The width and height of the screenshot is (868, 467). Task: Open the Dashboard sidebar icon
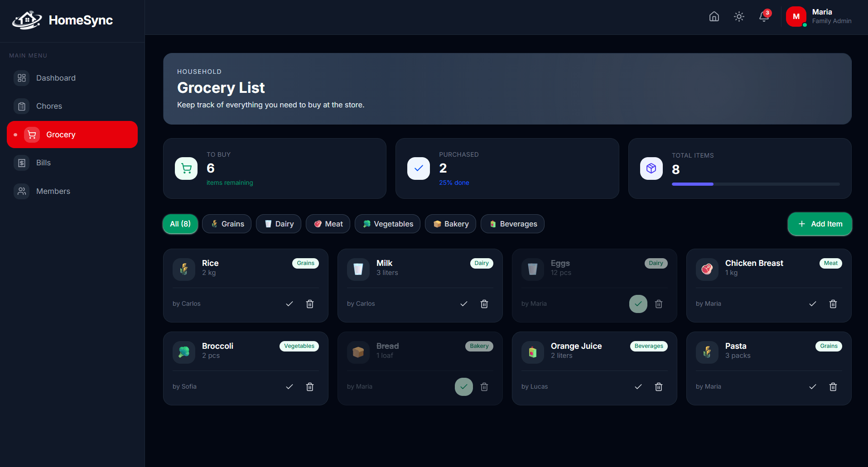[x=21, y=78]
